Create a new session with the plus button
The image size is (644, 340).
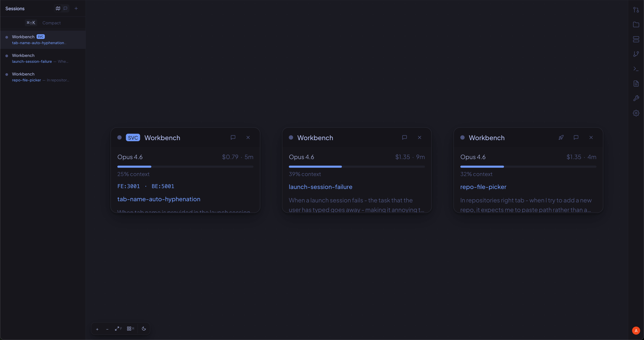pos(76,8)
